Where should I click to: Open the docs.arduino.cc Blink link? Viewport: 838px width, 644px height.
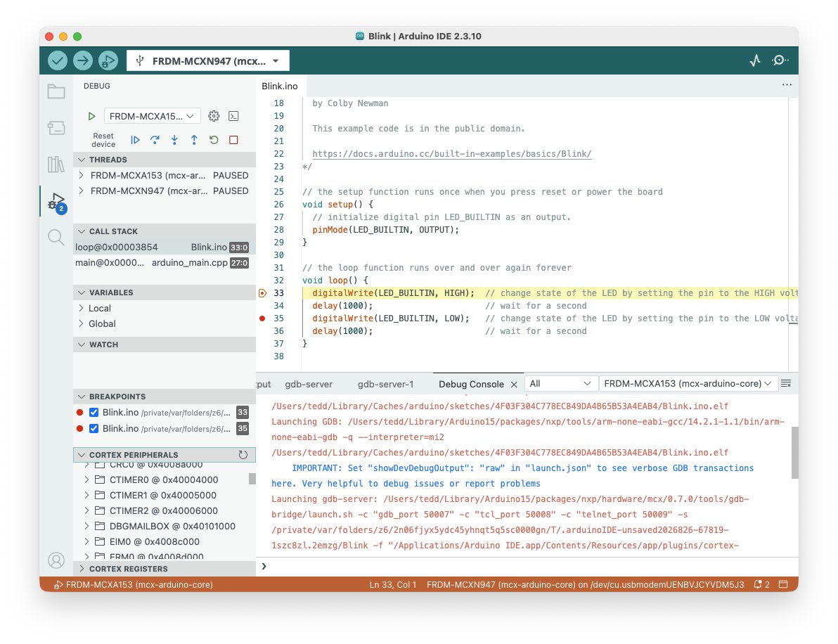coord(451,154)
